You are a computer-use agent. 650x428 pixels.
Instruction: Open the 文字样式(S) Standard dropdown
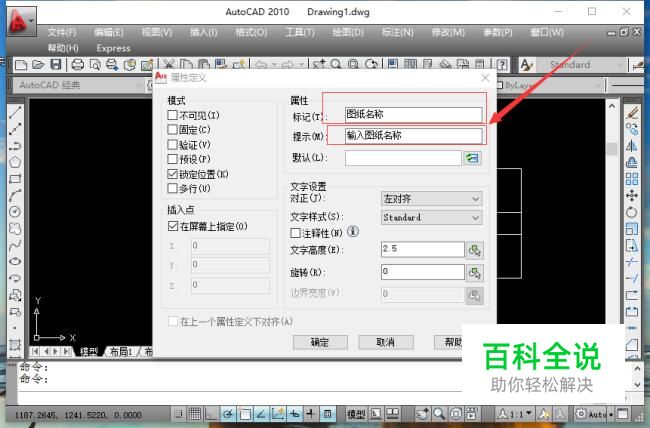(431, 217)
